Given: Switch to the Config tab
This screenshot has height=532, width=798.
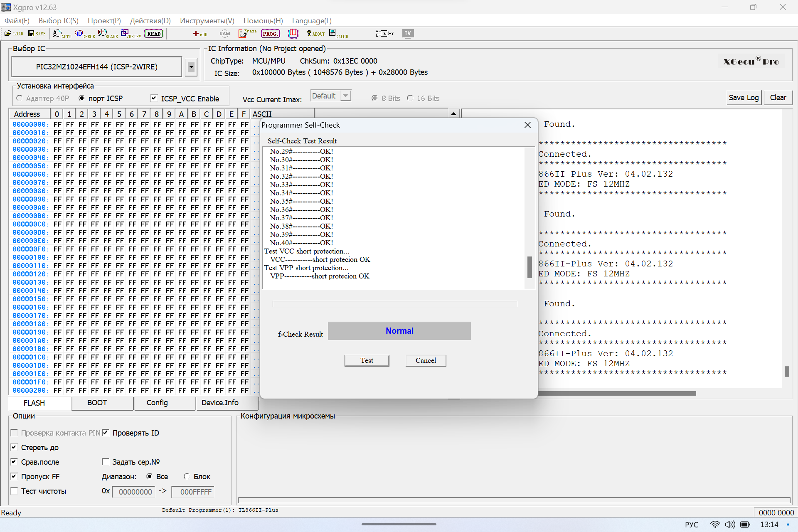Looking at the screenshot, I should tap(157, 403).
